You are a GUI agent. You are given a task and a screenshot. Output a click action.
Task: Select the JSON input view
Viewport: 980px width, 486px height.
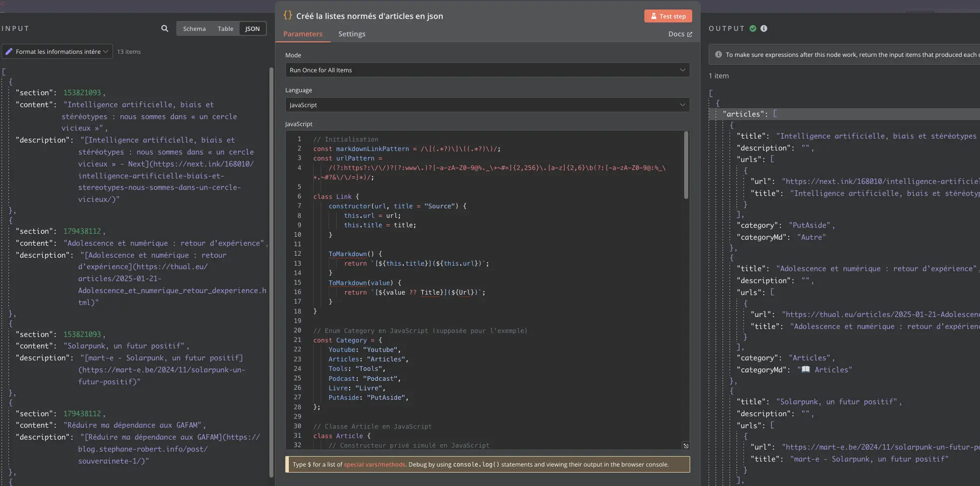pyautogui.click(x=252, y=28)
